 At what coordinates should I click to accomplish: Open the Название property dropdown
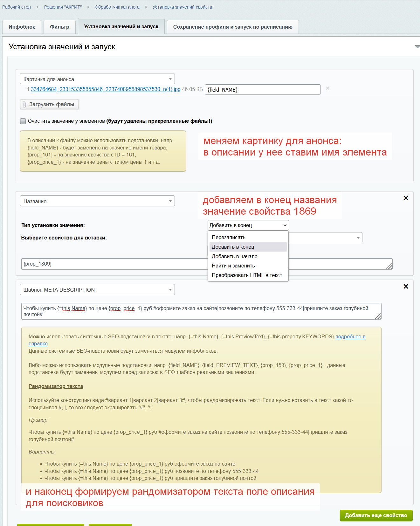point(97,201)
